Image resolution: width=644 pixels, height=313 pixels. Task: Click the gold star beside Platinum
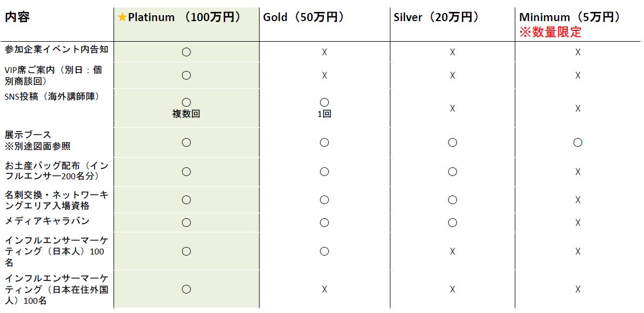pyautogui.click(x=122, y=17)
